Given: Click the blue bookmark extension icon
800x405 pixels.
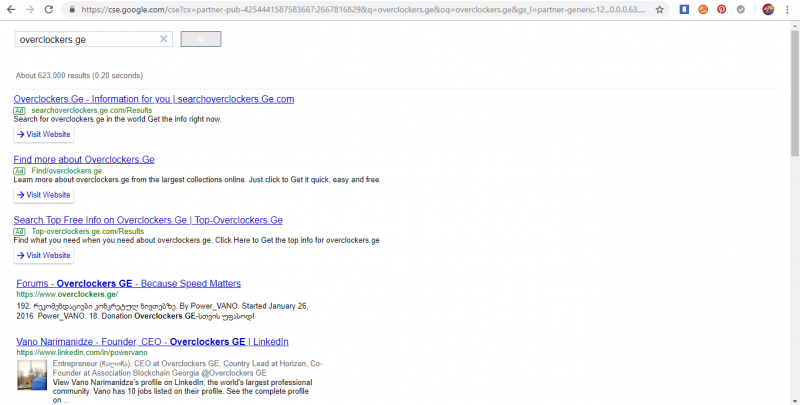Looking at the screenshot, I should 684,9.
